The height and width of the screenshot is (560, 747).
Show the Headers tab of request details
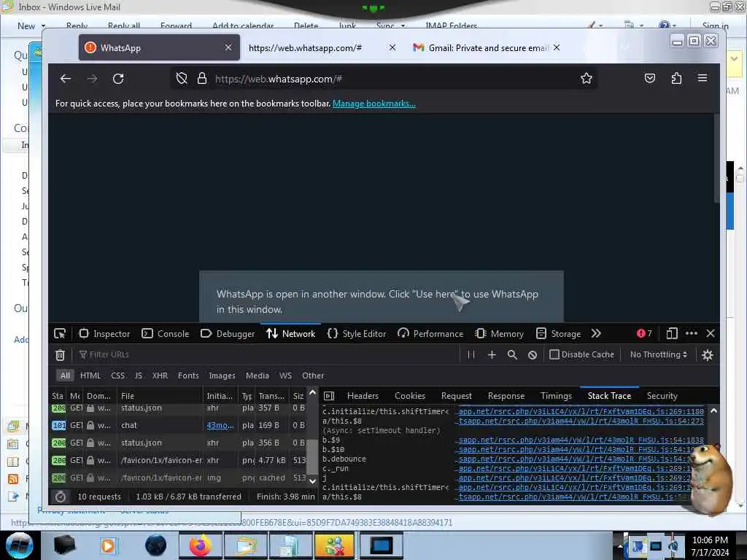click(363, 396)
